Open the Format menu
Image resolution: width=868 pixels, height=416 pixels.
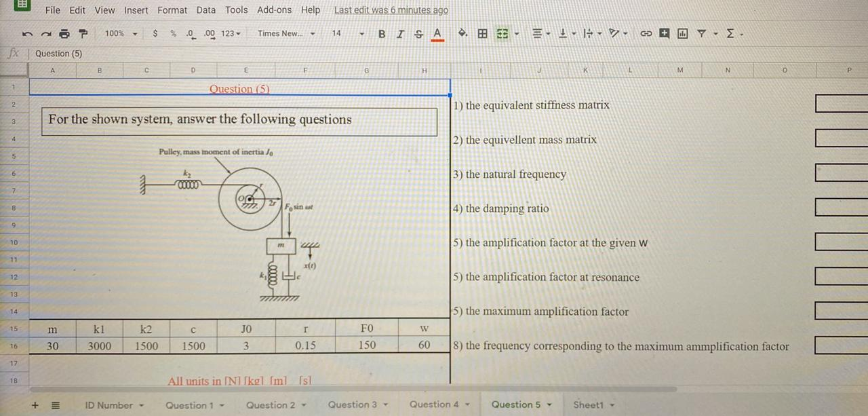click(172, 10)
